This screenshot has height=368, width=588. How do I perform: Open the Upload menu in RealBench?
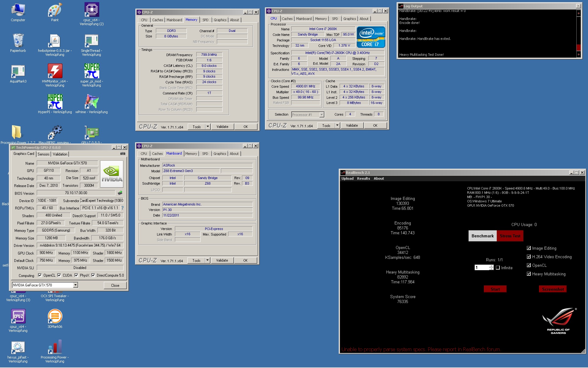(348, 178)
